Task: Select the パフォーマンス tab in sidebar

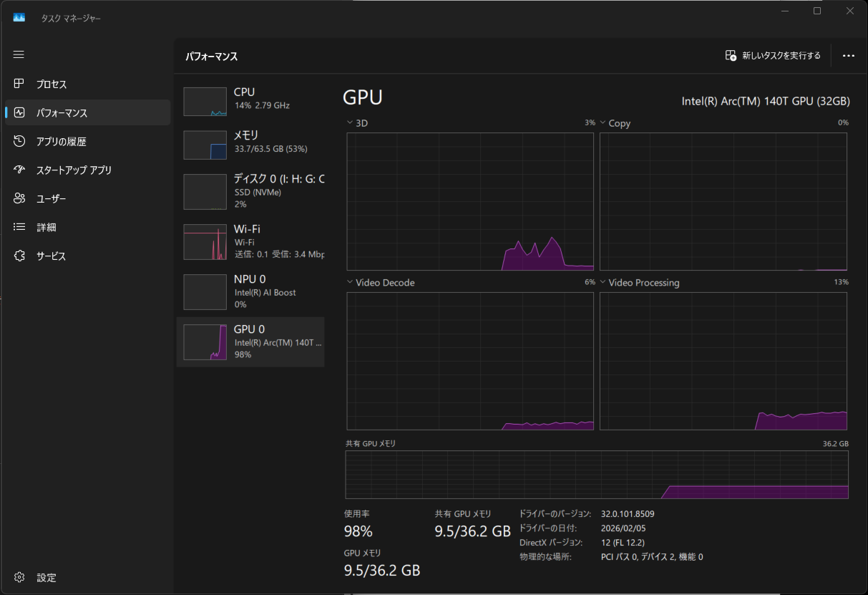Action: 87,113
